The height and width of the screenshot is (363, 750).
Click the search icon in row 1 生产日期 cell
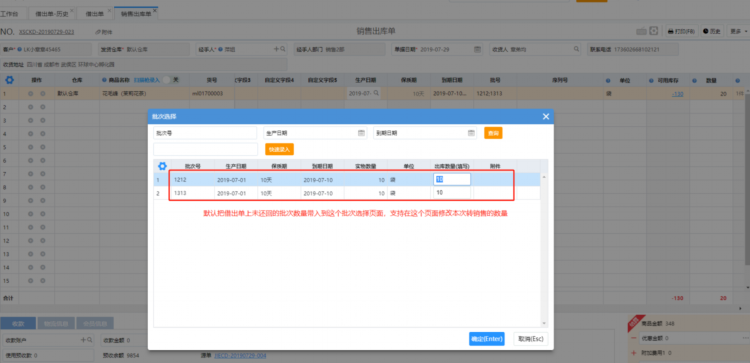[376, 93]
